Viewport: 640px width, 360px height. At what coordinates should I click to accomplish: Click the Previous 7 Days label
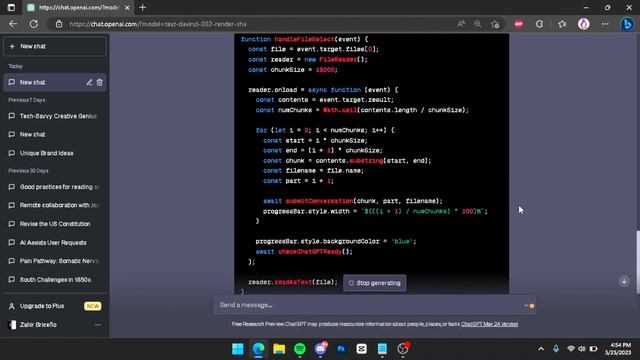(x=27, y=100)
